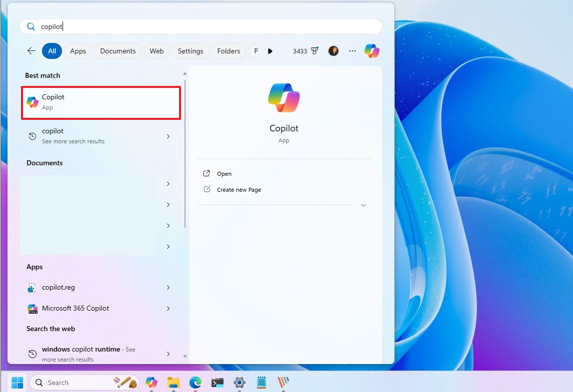The width and height of the screenshot is (573, 392).
Task: Click the Copilot logo in the preview panel
Action: 283,97
